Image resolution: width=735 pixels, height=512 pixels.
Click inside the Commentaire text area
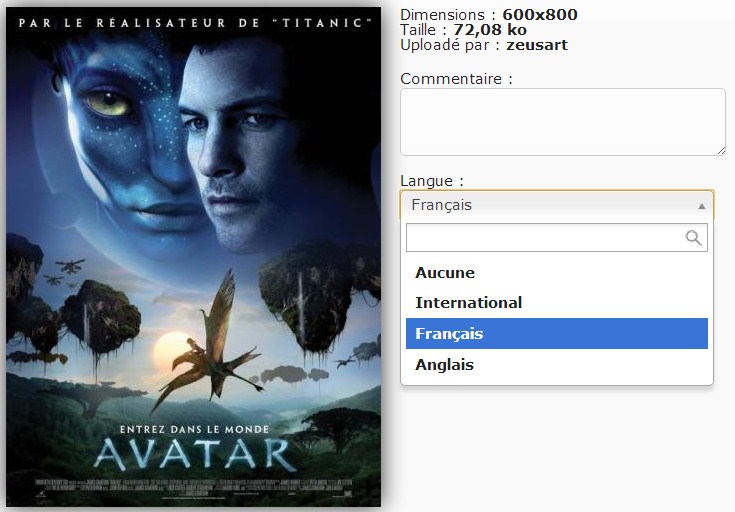pyautogui.click(x=562, y=122)
